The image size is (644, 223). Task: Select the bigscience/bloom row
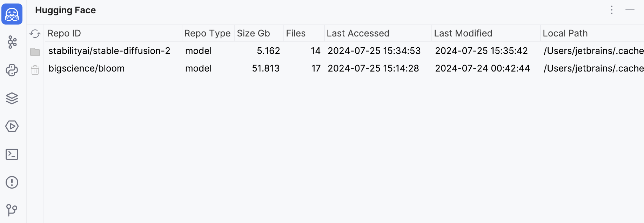coord(87,68)
